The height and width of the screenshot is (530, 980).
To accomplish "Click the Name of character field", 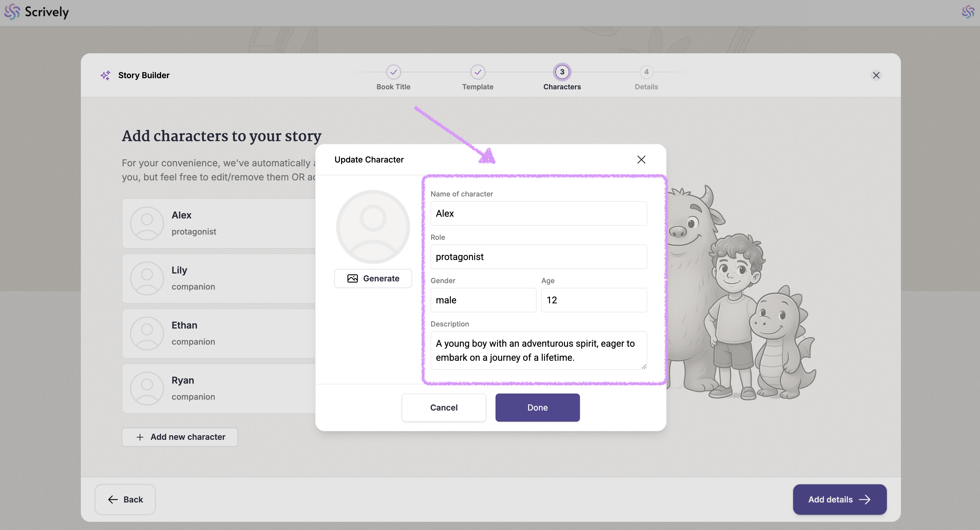I will (538, 213).
